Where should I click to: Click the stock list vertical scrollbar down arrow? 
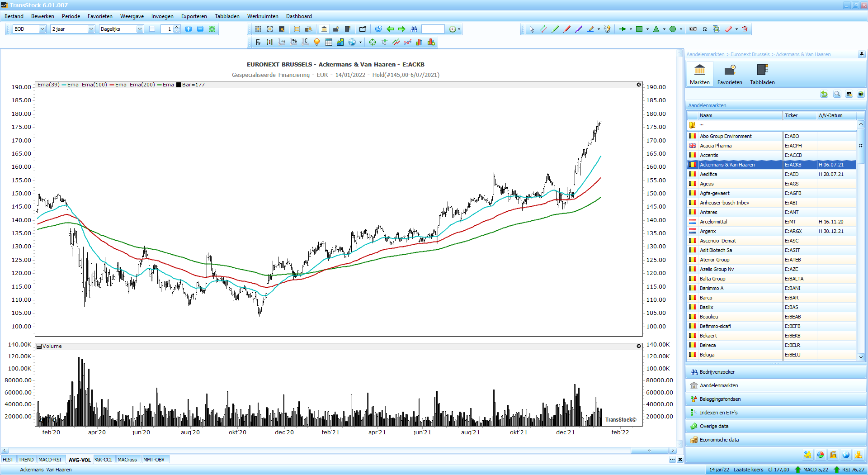[x=861, y=357]
